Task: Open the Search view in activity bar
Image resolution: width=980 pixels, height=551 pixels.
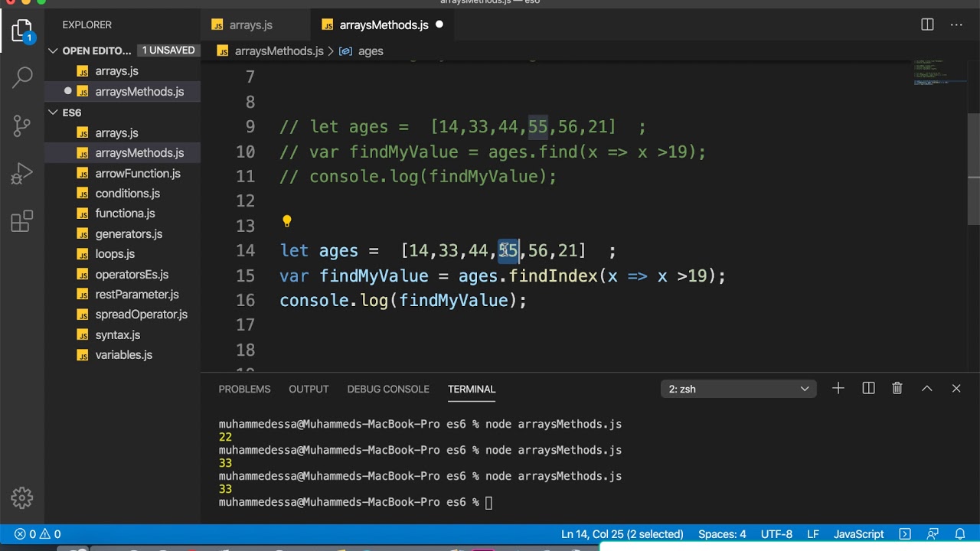Action: click(x=22, y=77)
